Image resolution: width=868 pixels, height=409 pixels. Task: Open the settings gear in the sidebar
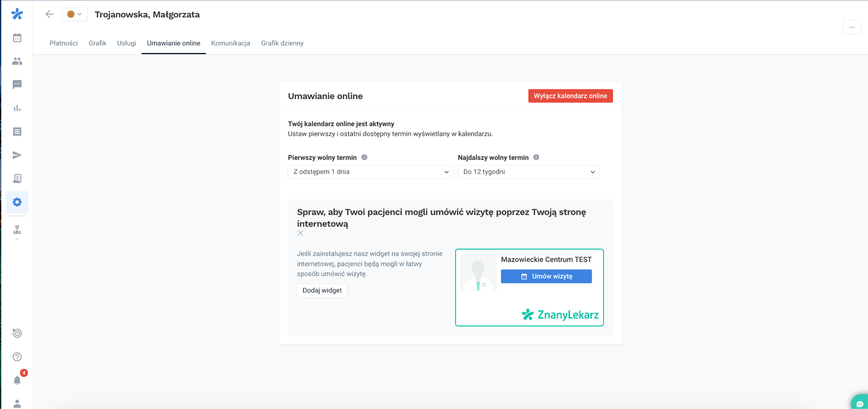pos(17,202)
